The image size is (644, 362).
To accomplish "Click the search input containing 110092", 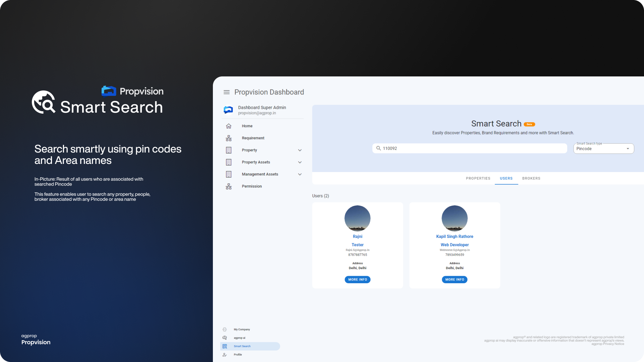I will click(469, 148).
